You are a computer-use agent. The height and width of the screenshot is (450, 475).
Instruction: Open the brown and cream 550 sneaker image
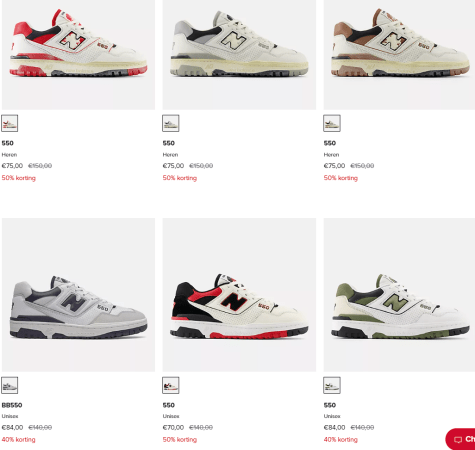point(399,55)
